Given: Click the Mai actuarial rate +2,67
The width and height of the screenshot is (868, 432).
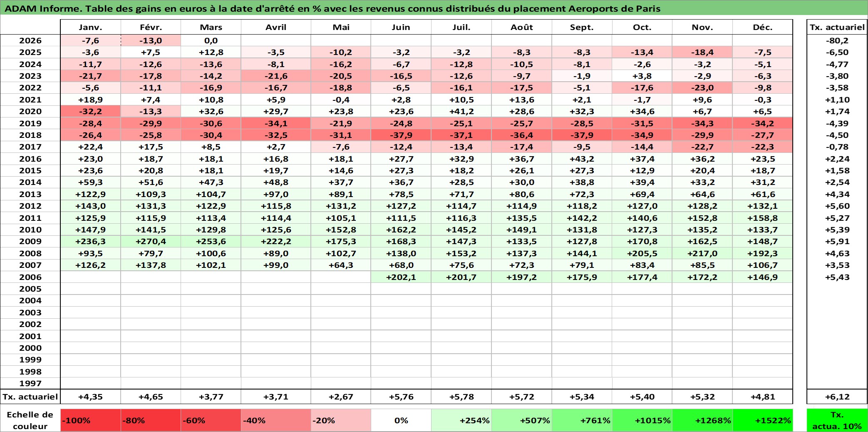Looking at the screenshot, I should [x=341, y=397].
